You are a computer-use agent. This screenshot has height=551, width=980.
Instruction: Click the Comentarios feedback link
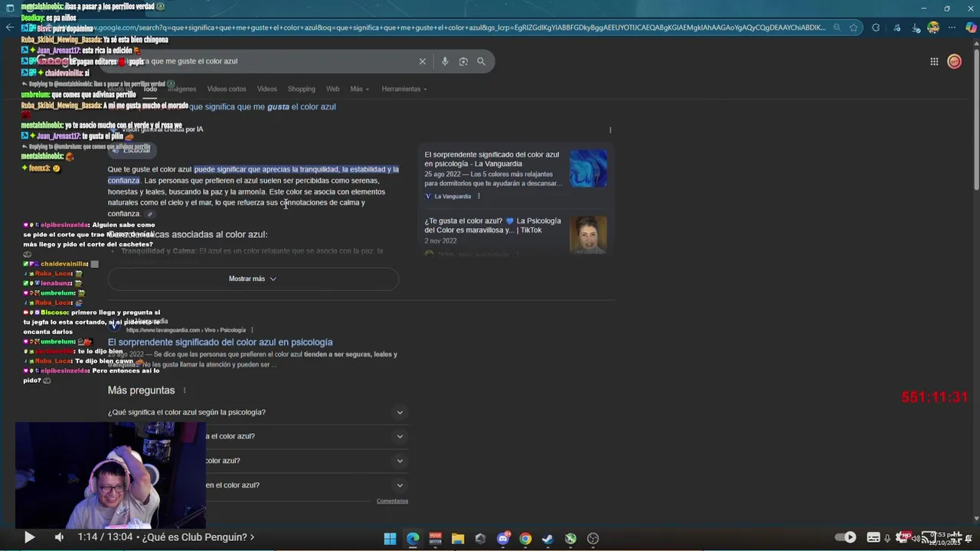tap(392, 501)
